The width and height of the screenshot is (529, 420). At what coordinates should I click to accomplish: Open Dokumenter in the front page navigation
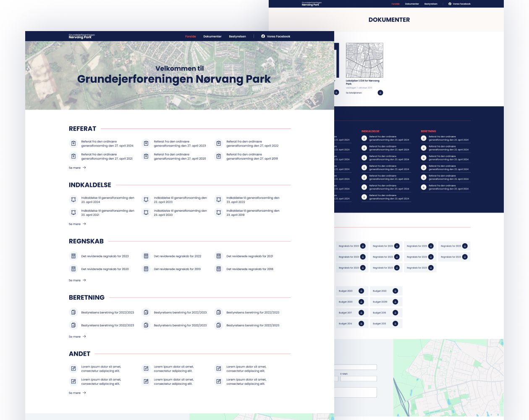212,37
